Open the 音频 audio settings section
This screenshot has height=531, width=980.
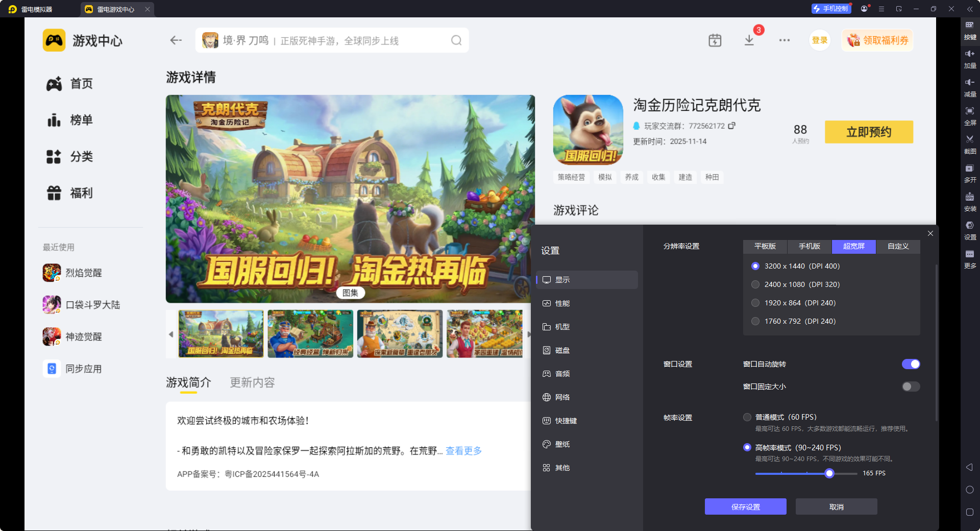(562, 373)
